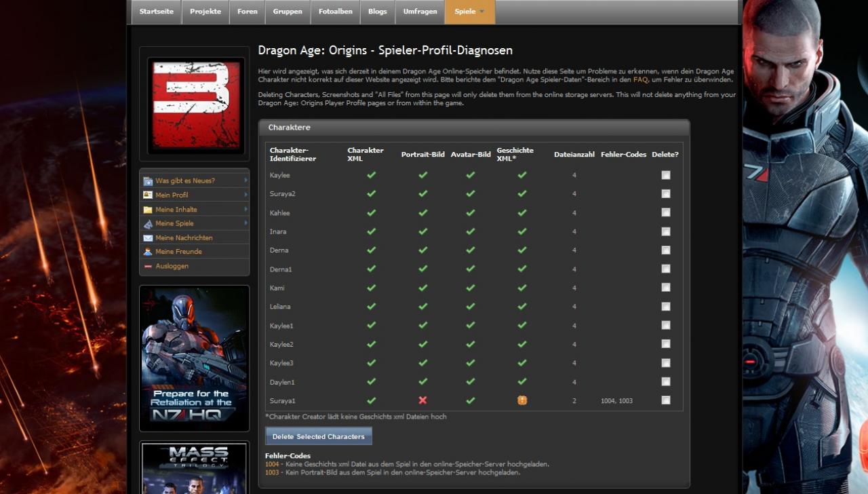Viewport: 868px width, 494px height.
Task: Open the N7 HQ Retaliation banner
Action: pyautogui.click(x=195, y=358)
